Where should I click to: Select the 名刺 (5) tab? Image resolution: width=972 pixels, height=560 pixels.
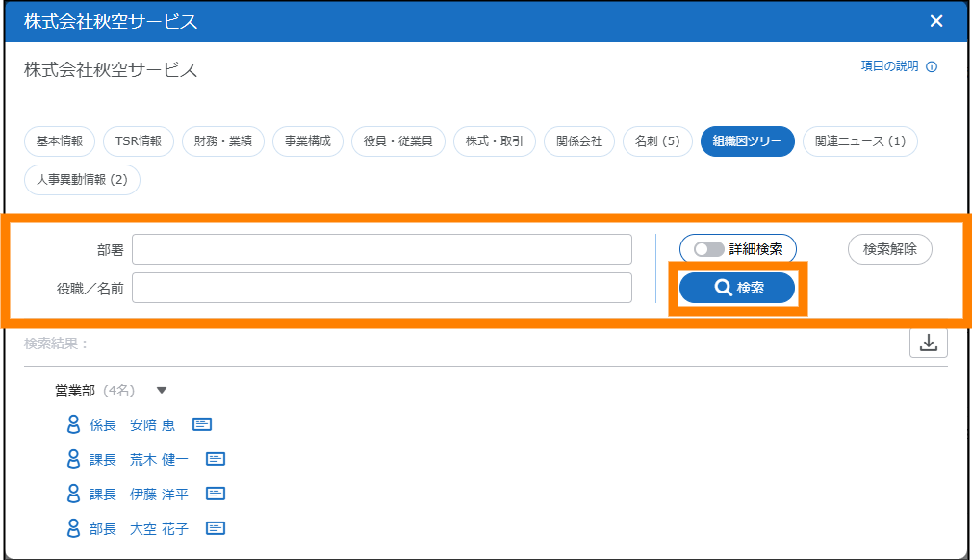point(657,141)
